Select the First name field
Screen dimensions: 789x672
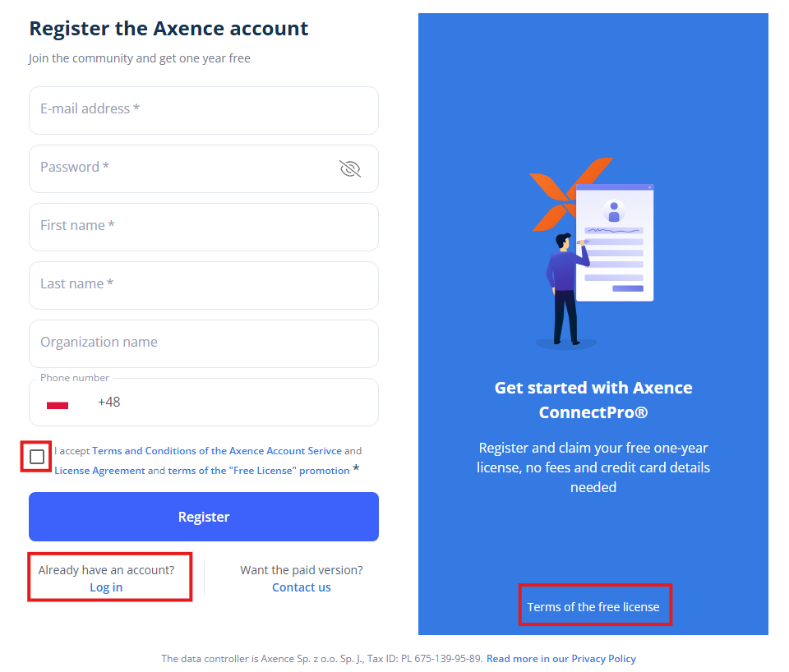pyautogui.click(x=203, y=227)
